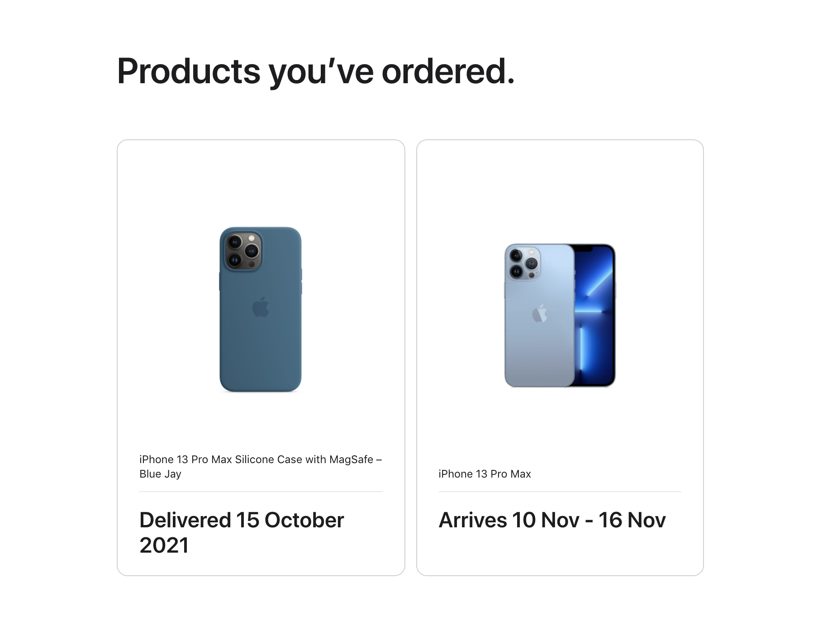Click the Apple logo on Sierra Blue iPhone
The height and width of the screenshot is (644, 827).
[x=540, y=313]
